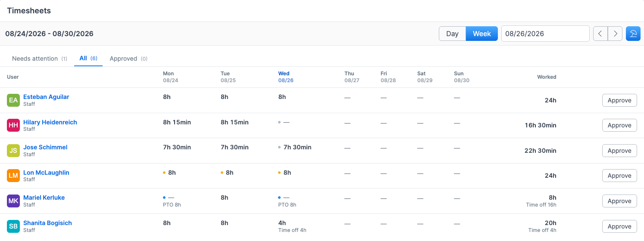
Task: Open Esteban Aguilar's profile link
Action: click(46, 97)
